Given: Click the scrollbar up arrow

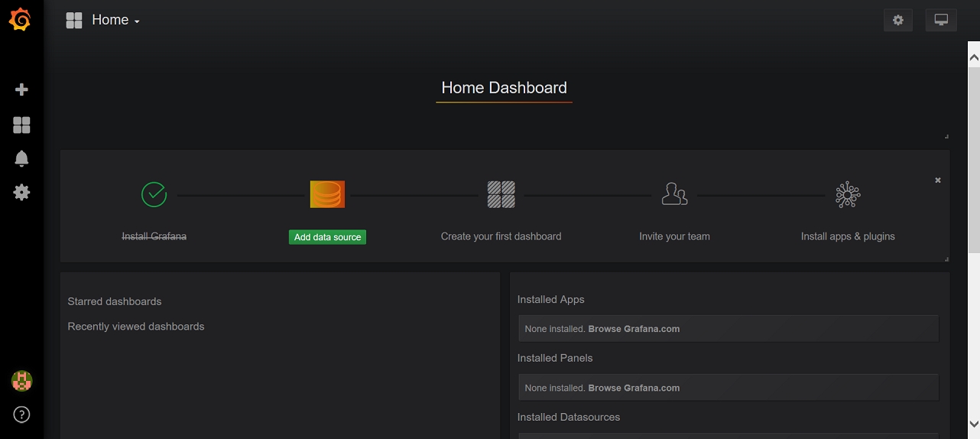Looking at the screenshot, I should pyautogui.click(x=974, y=57).
